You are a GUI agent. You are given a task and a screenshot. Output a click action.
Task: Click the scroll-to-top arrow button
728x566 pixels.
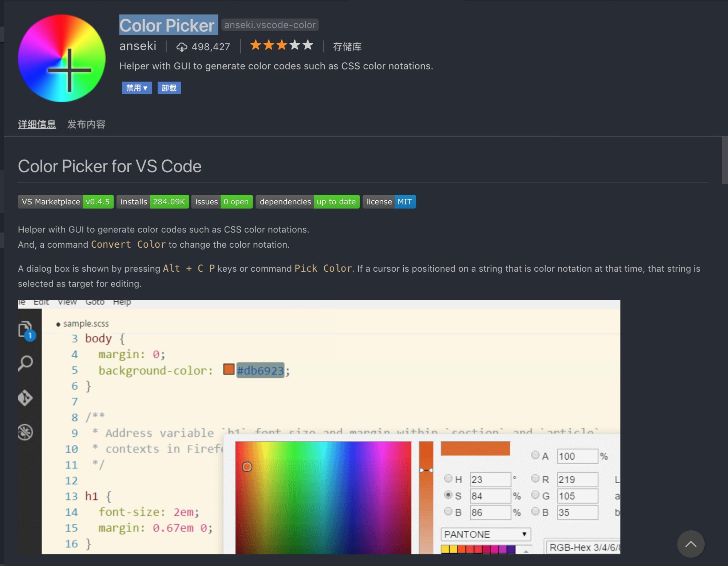click(x=691, y=544)
